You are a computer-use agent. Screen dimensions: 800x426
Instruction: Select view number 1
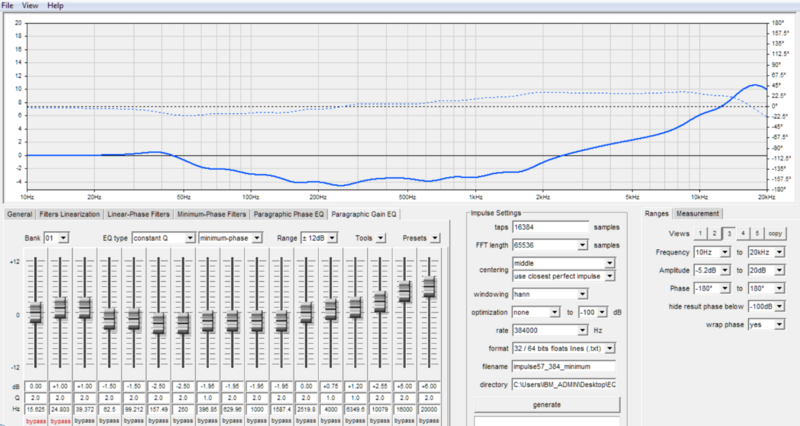click(x=702, y=231)
